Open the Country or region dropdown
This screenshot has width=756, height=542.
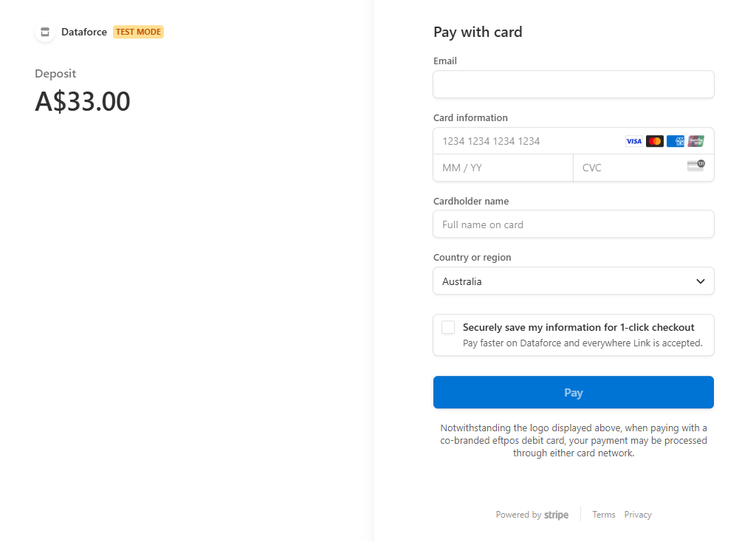coord(574,281)
